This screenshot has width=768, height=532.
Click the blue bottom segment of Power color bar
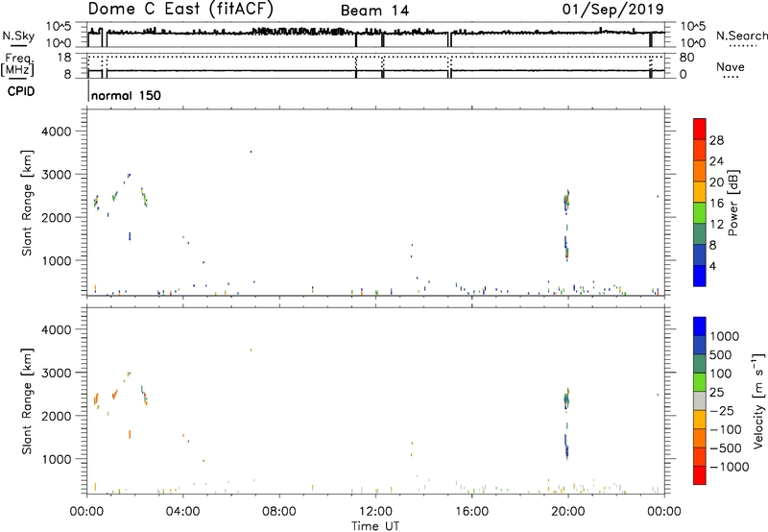tap(700, 276)
